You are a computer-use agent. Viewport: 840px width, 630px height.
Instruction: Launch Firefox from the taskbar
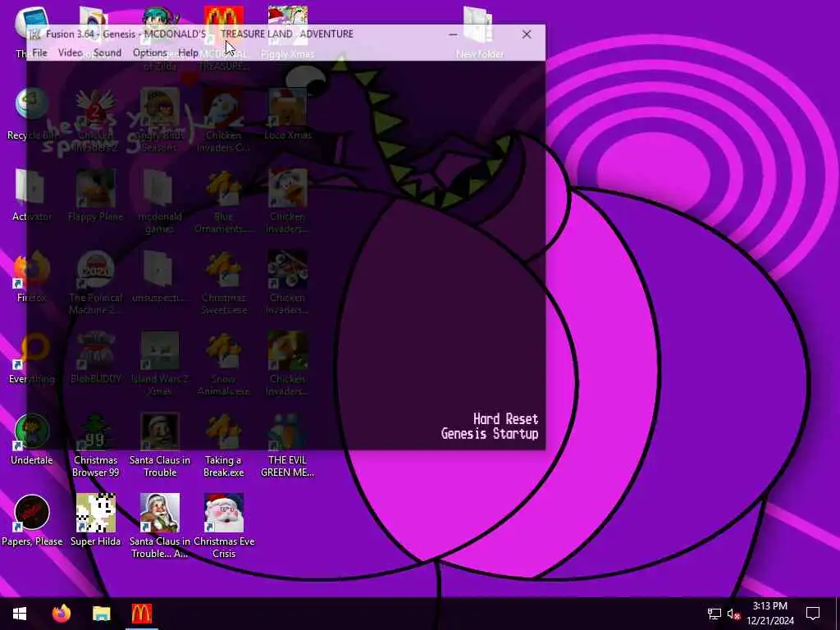pos(61,614)
